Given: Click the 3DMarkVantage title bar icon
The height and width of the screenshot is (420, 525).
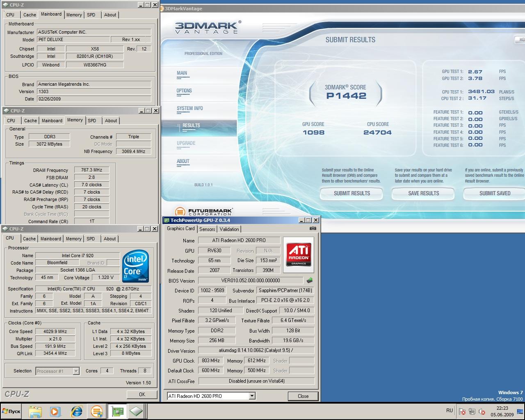Looking at the screenshot, I should pos(162,9).
